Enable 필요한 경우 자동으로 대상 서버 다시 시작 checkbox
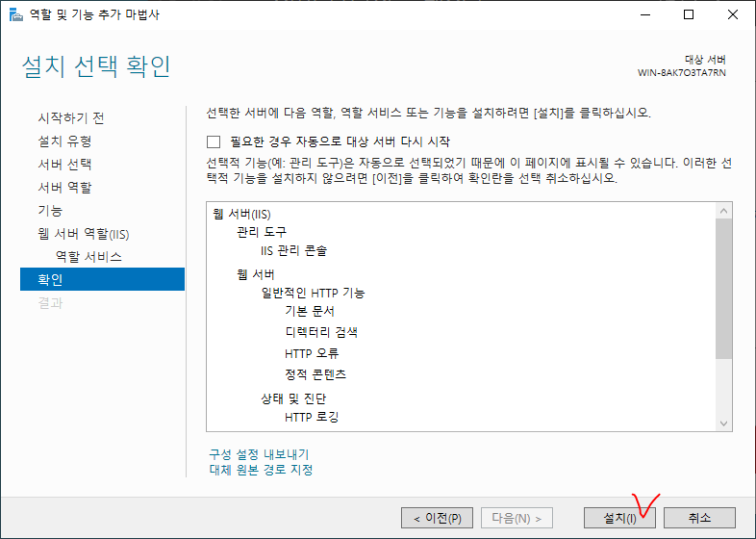 coord(214,141)
